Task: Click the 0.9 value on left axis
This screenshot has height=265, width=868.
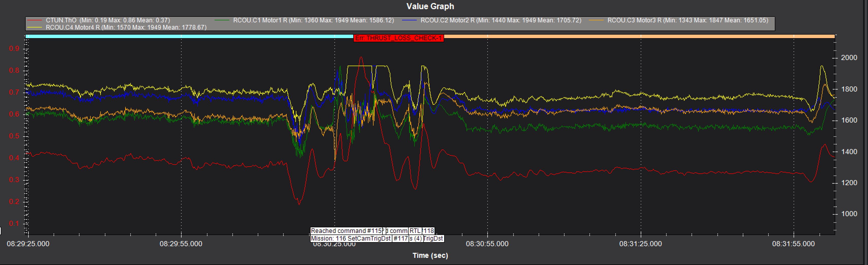Action: [14, 49]
